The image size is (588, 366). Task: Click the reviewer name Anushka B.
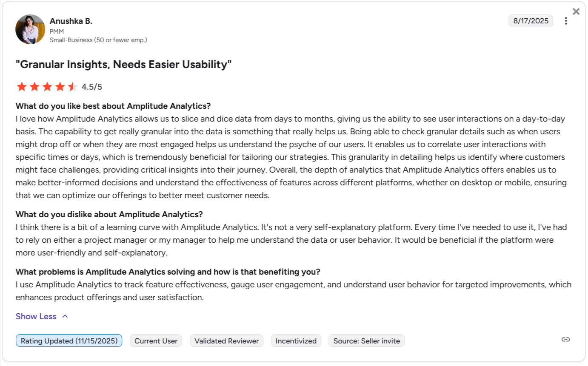pos(71,21)
